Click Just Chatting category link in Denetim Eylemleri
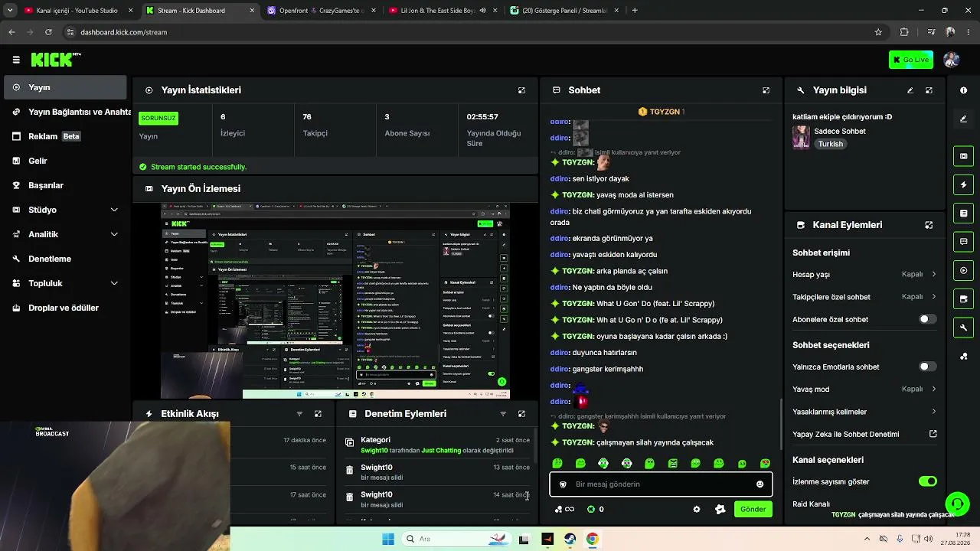980x551 pixels. [442, 451]
